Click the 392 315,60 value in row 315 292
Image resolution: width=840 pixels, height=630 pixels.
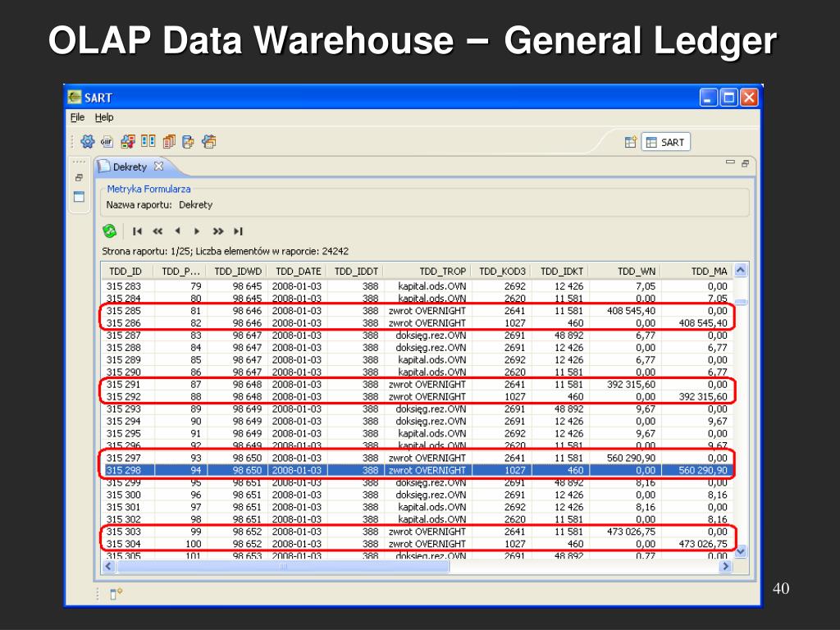click(x=703, y=397)
